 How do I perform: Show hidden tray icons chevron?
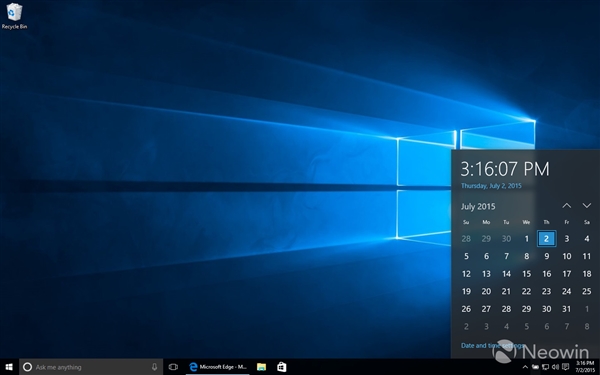[x=525, y=367]
